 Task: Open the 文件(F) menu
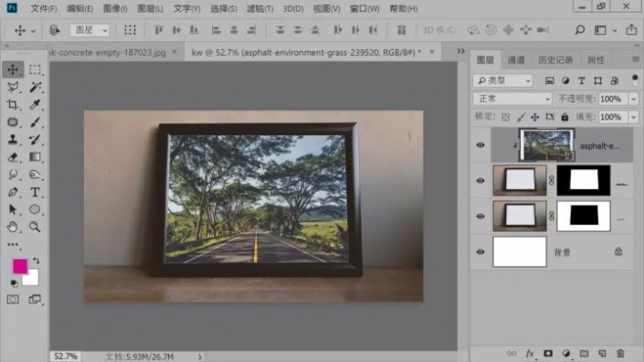point(44,8)
